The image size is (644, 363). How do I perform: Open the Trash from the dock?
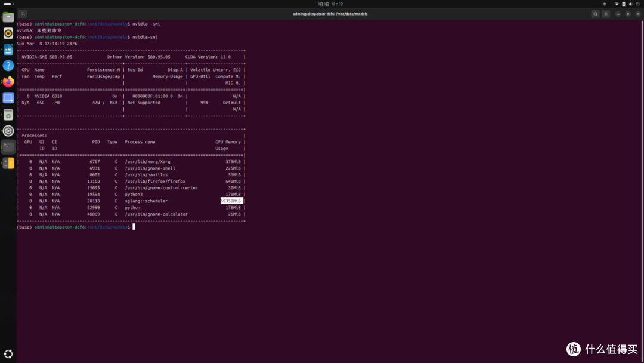[x=8, y=115]
